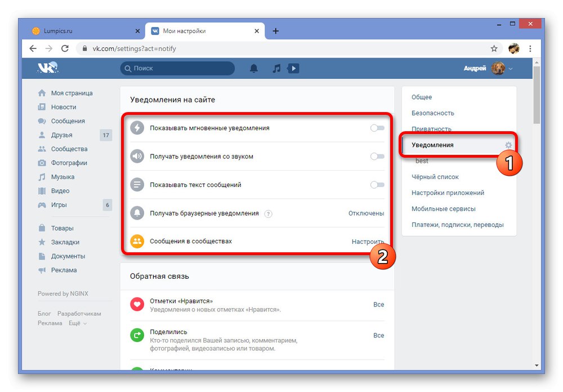Open the Безопасность settings section
The width and height of the screenshot is (563, 392).
tap(432, 113)
